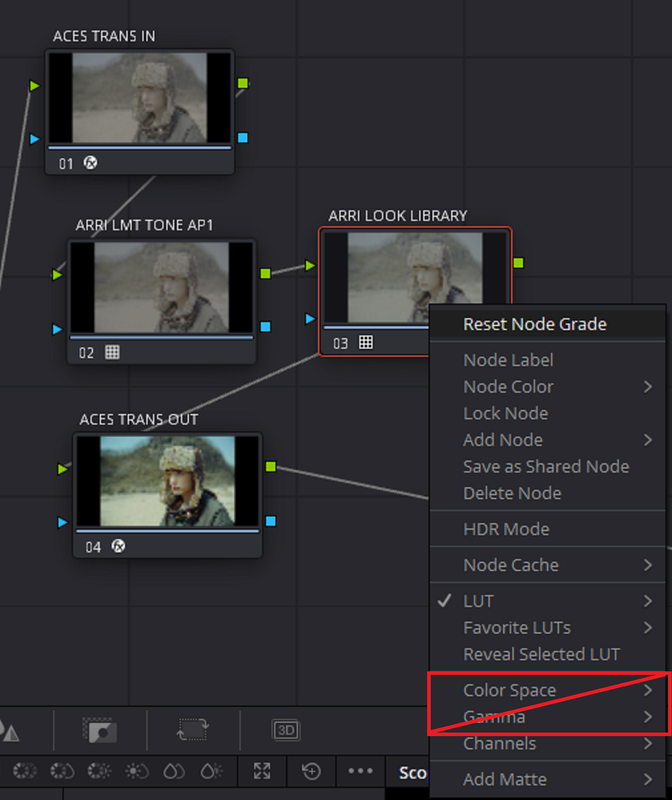
Task: Click blue key input of ARRI LOOK LIBRARY
Action: [310, 319]
